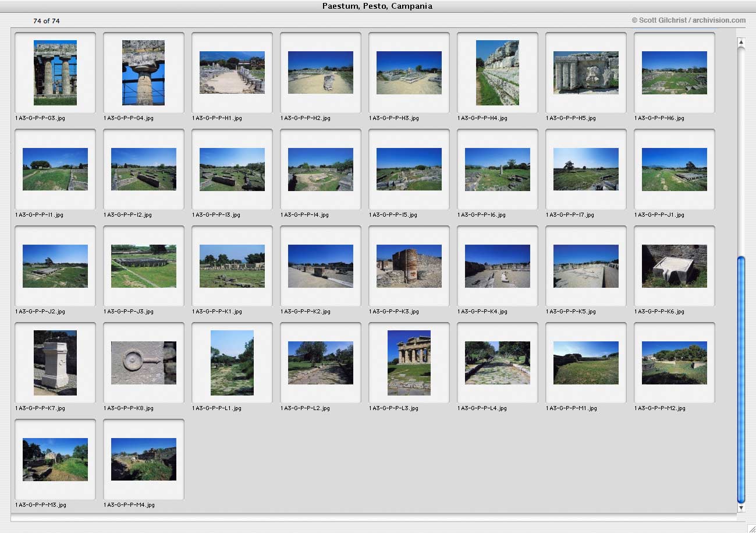This screenshot has width=756, height=533.
Task: Click the '74 of 74' count text
Action: [x=47, y=21]
